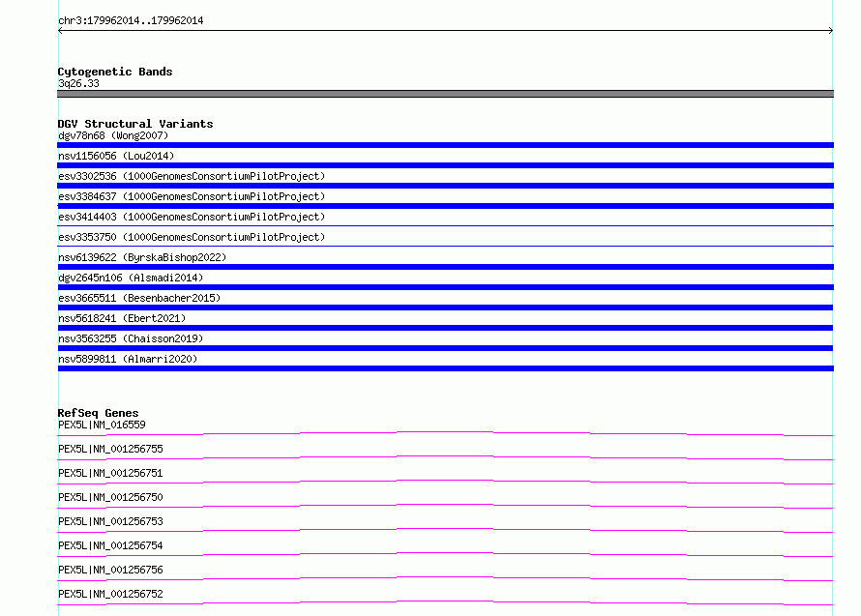This screenshot has height=616, width=861.
Task: Open esv3353750 1000Genomes variant label
Action: click(x=192, y=237)
